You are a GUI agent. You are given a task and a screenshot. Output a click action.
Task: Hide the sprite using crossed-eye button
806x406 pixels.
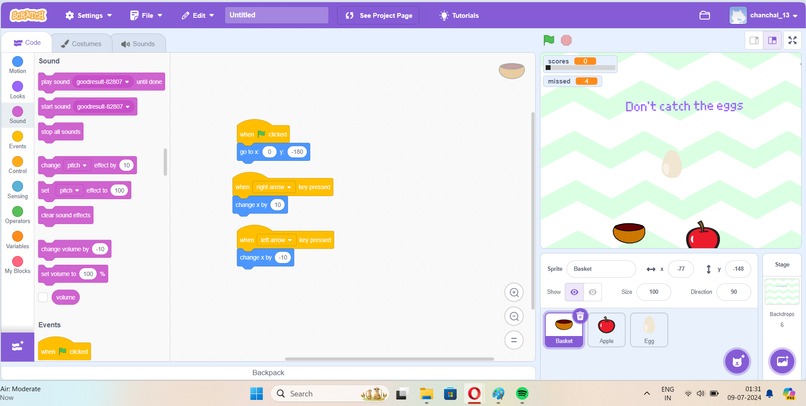tap(592, 292)
